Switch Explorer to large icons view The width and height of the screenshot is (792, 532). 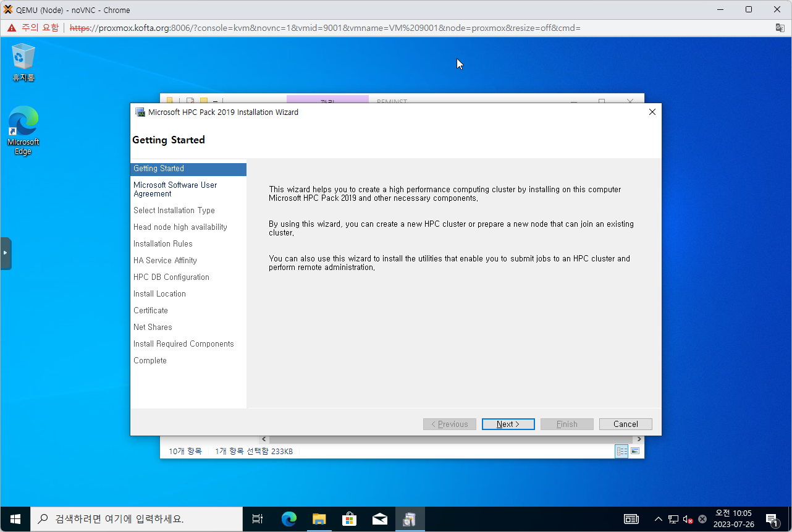point(634,451)
